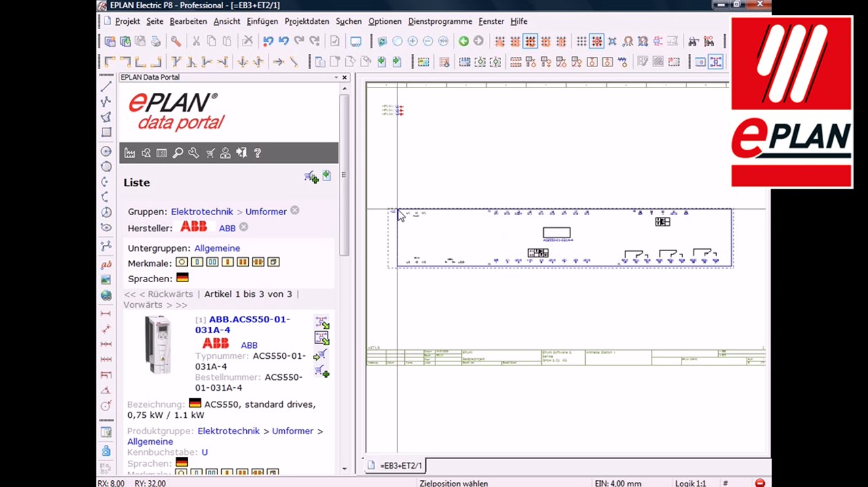Open the Projekt menu
This screenshot has width=868, height=487.
(x=127, y=21)
